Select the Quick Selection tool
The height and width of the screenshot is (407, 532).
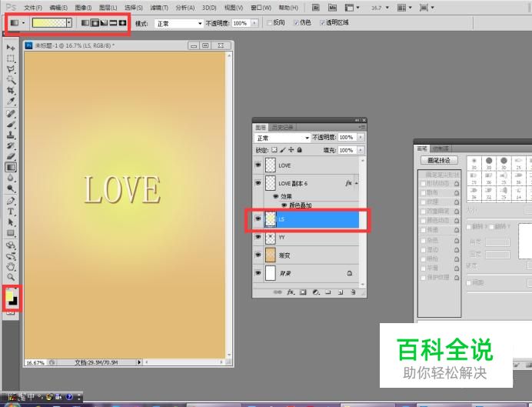[11, 80]
